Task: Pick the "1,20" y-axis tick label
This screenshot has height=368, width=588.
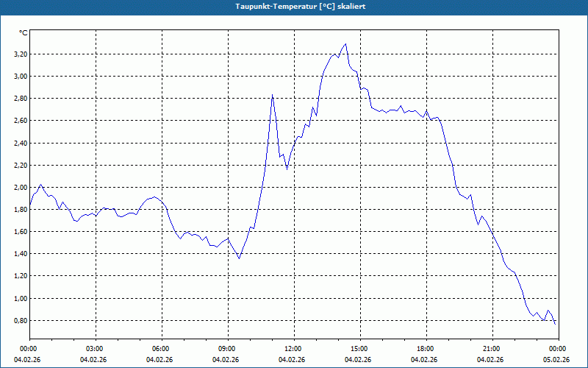Action: coord(21,276)
